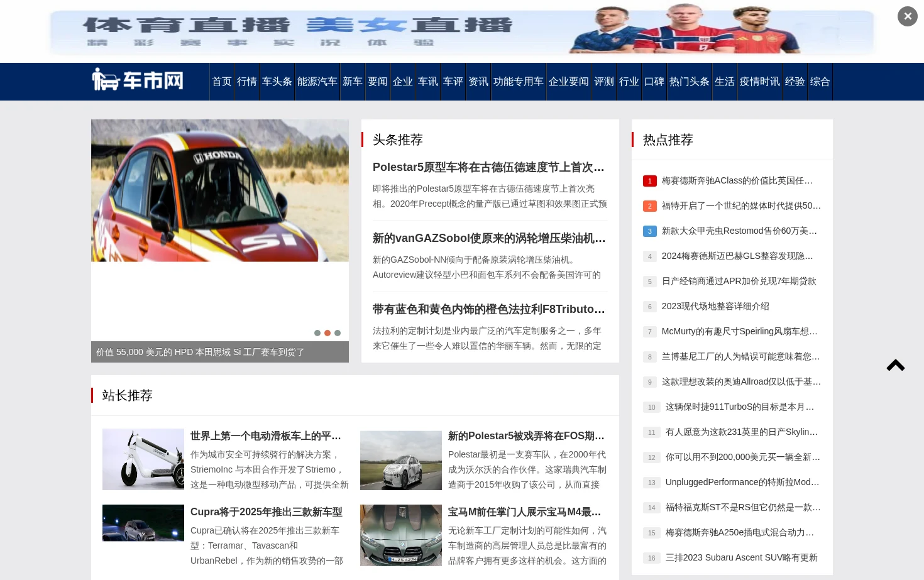Open Polestar5原型车 headline in 头条推荐
The height and width of the screenshot is (580, 924).
tap(489, 167)
